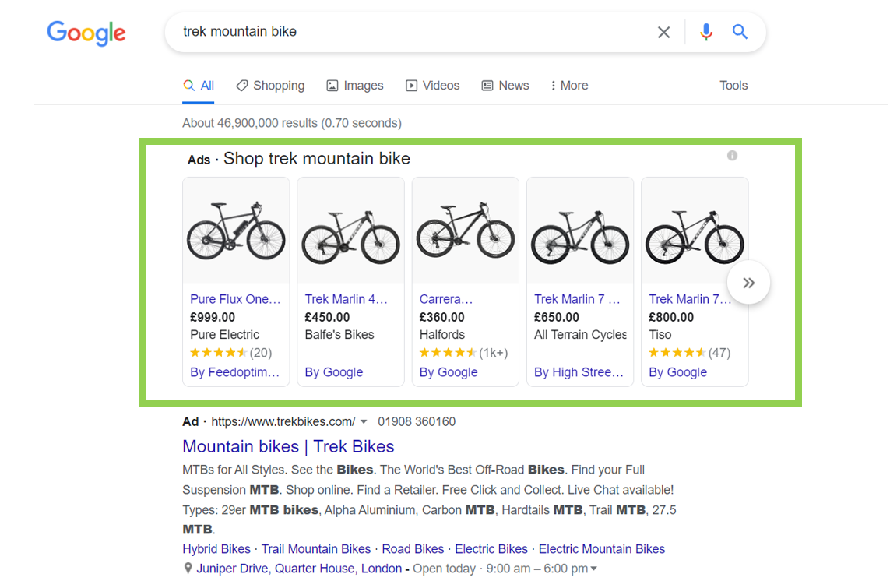The image size is (890, 588).
Task: Open the Videos tab
Action: coord(432,86)
